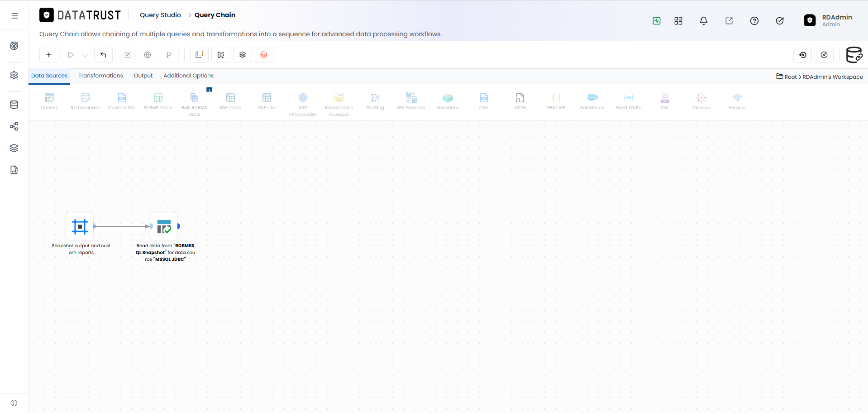
Task: Open the workflow nodes sidebar icon
Action: coord(14,126)
